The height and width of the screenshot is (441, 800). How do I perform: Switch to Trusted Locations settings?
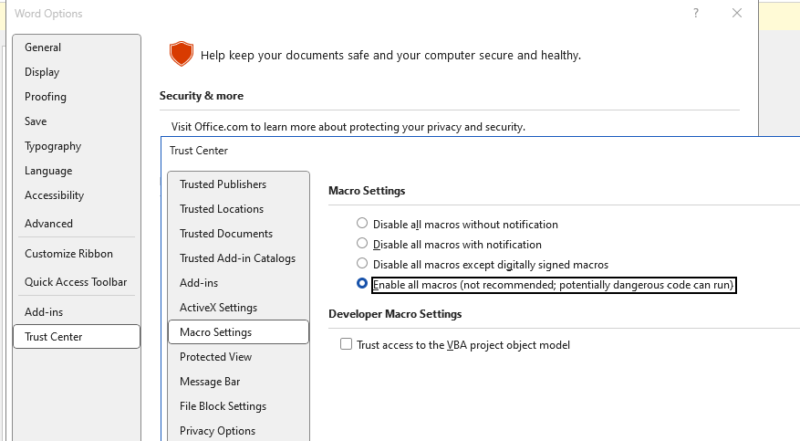(222, 209)
